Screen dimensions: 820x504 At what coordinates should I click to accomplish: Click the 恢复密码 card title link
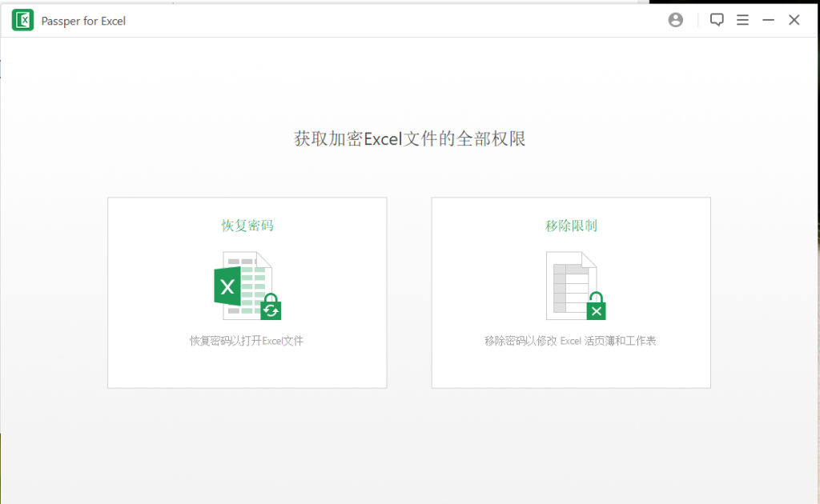tap(247, 226)
